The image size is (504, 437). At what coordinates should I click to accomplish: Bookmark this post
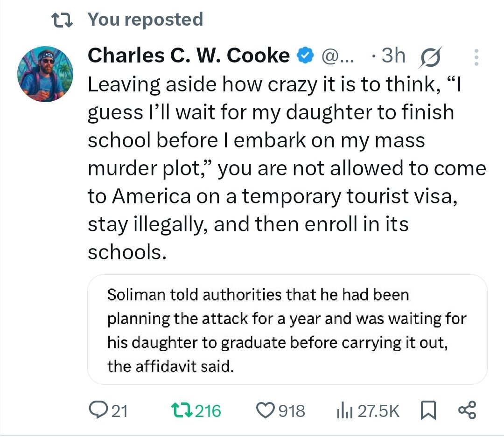(427, 410)
